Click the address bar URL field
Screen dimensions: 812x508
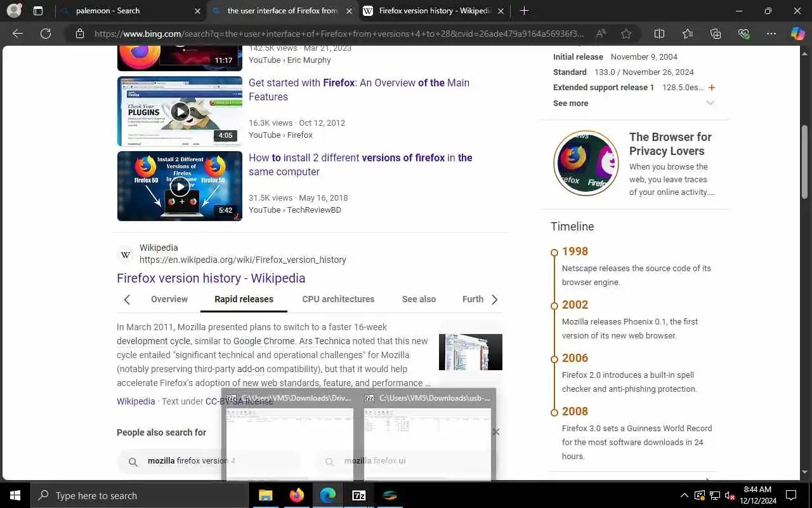tap(339, 34)
